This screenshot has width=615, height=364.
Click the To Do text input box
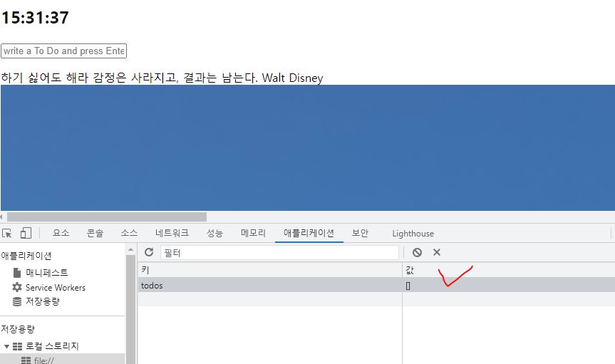point(63,51)
